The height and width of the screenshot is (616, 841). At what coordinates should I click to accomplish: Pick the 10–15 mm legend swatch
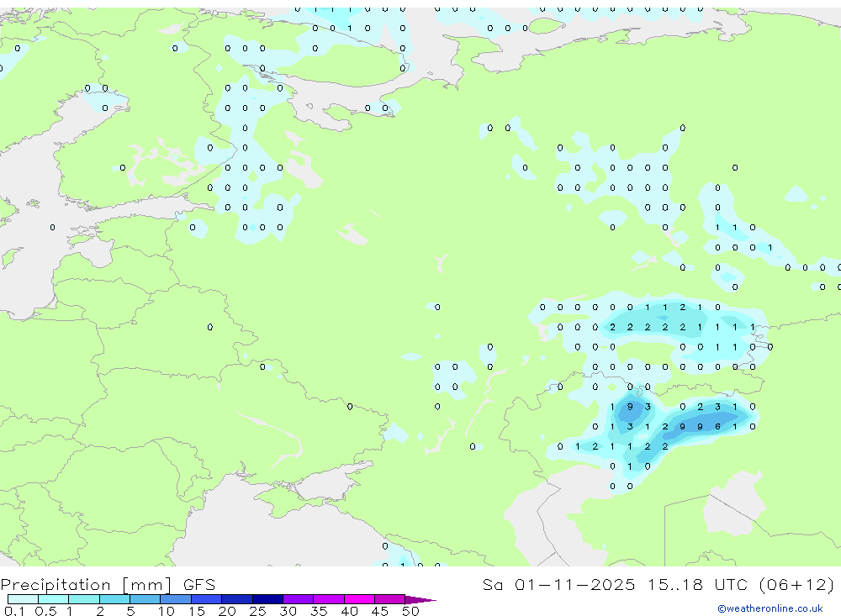point(176,599)
